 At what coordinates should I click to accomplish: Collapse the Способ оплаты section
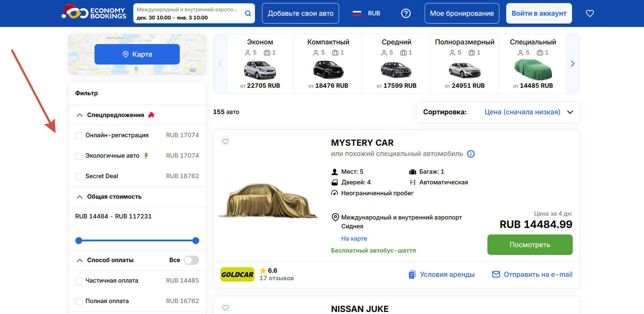pos(79,260)
